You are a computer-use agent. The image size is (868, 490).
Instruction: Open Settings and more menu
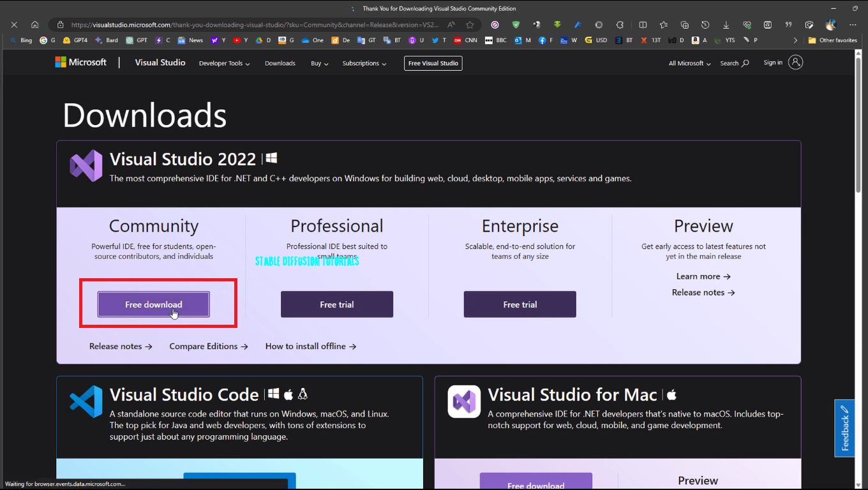click(853, 25)
